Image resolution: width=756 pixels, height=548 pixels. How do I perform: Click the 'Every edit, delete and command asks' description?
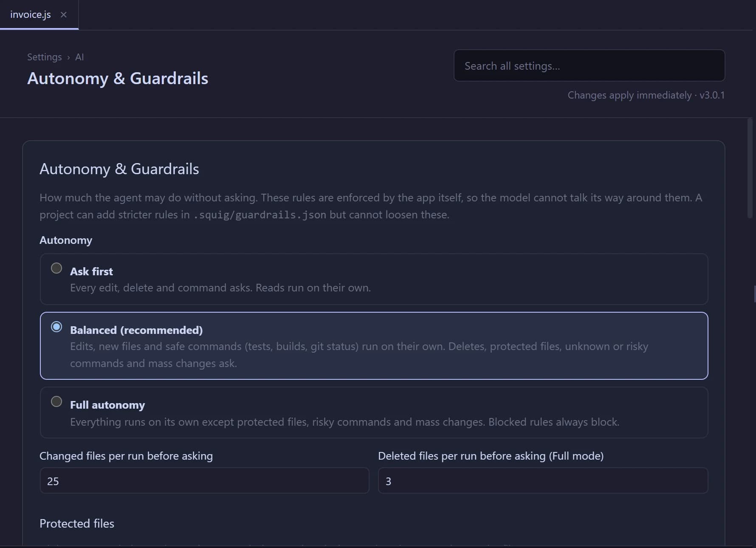(x=220, y=288)
